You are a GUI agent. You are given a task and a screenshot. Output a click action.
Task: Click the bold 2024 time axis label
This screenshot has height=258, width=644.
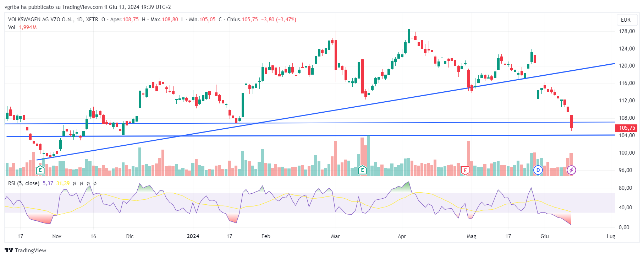(193, 236)
